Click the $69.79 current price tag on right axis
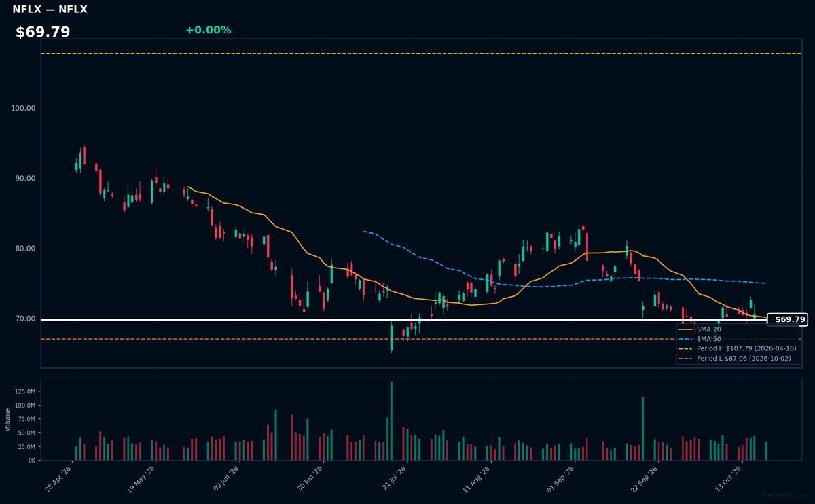The width and height of the screenshot is (815, 504). 788,319
